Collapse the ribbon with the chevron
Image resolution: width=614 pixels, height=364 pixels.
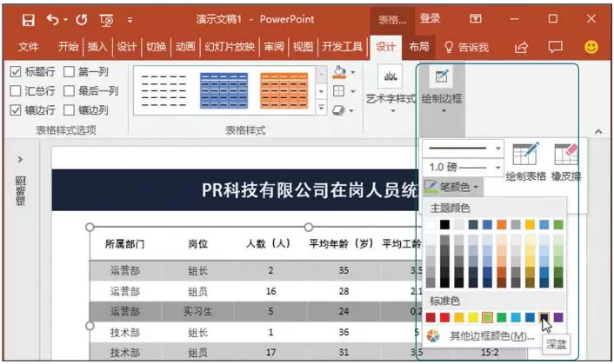point(598,132)
